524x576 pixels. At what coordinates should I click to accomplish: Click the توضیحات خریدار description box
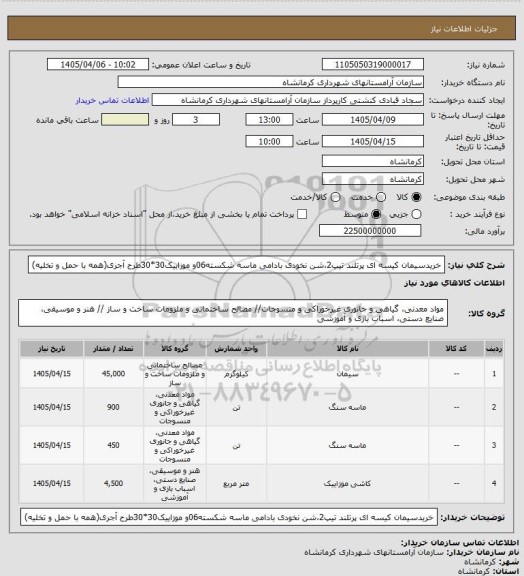229,517
